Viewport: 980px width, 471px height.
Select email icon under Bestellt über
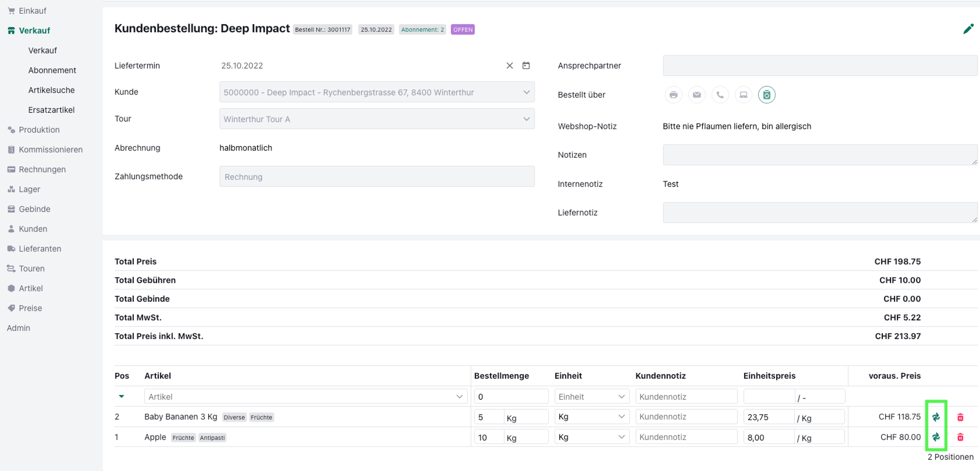(696, 95)
